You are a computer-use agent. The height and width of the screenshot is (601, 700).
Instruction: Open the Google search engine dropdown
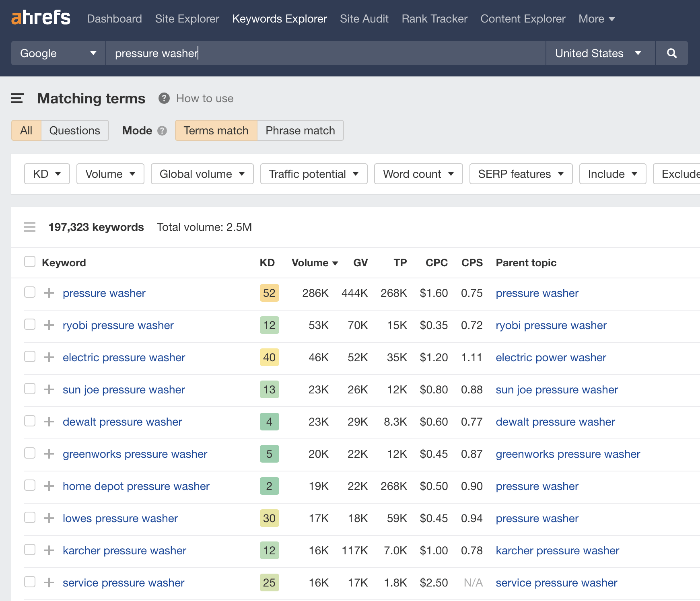[58, 53]
